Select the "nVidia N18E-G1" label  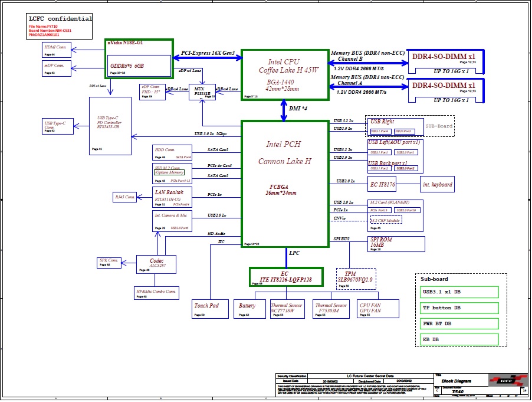pos(125,43)
